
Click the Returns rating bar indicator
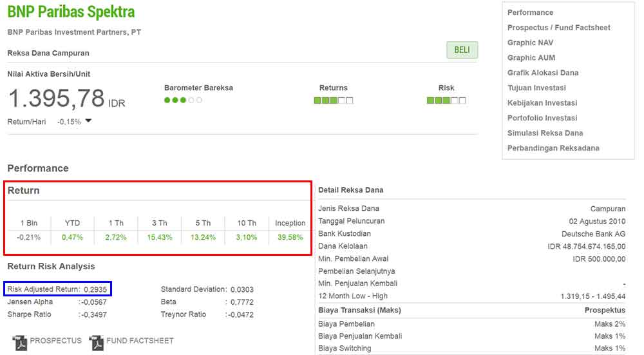click(x=333, y=100)
